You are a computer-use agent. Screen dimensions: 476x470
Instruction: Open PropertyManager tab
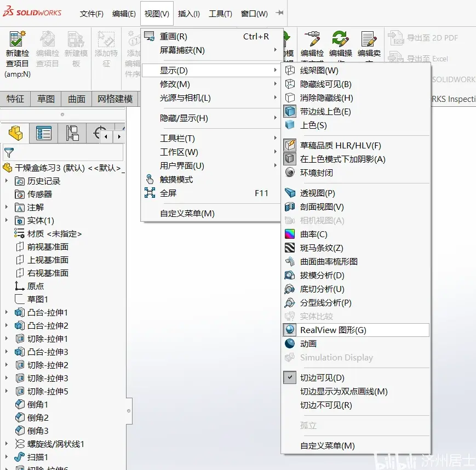point(44,133)
